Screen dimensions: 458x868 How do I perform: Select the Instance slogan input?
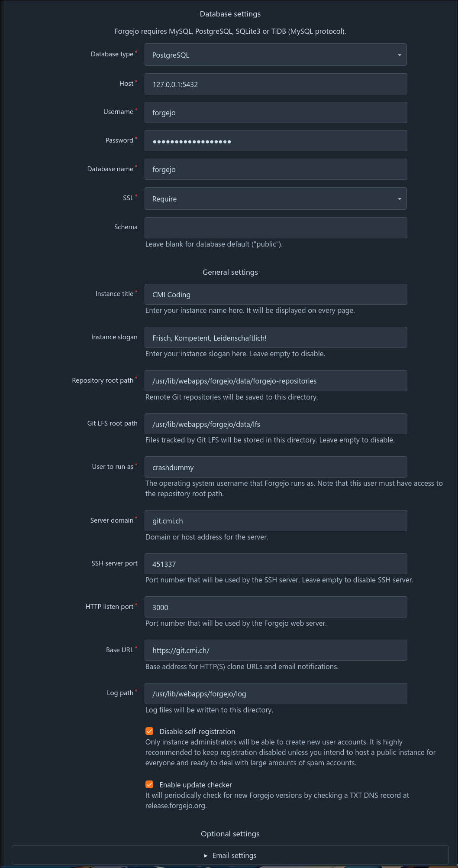click(x=276, y=337)
